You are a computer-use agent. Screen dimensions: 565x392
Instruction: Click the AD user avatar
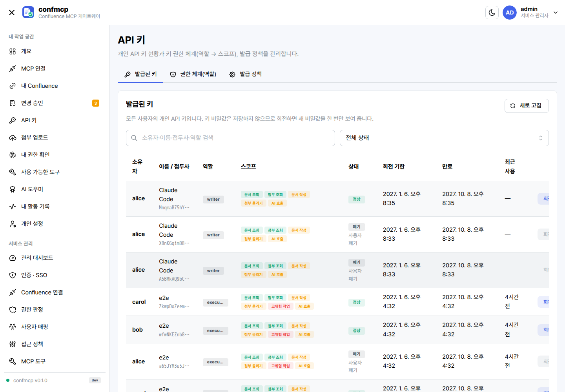510,13
